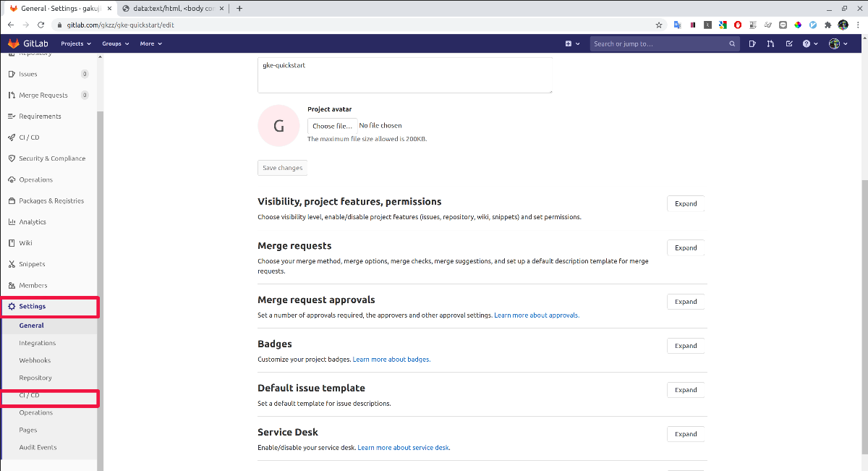Open the Merge requests icon in the header
Viewport: 868px width, 471px height.
point(770,43)
